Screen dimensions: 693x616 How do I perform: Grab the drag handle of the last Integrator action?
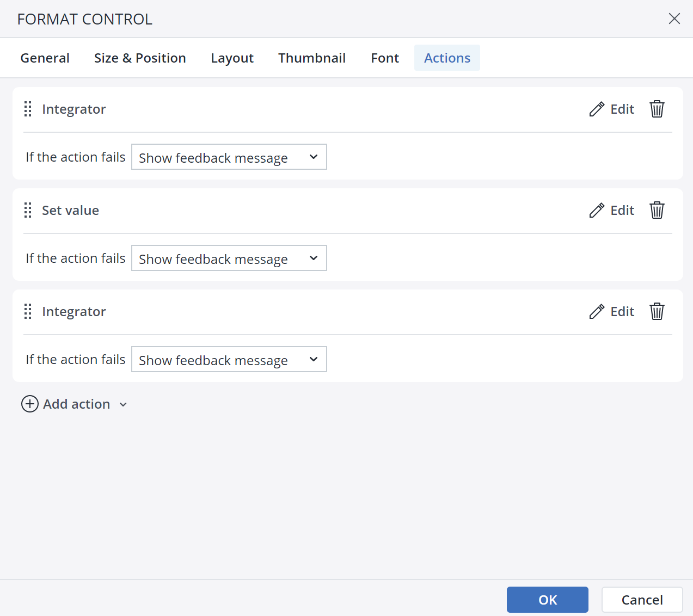[x=28, y=311]
